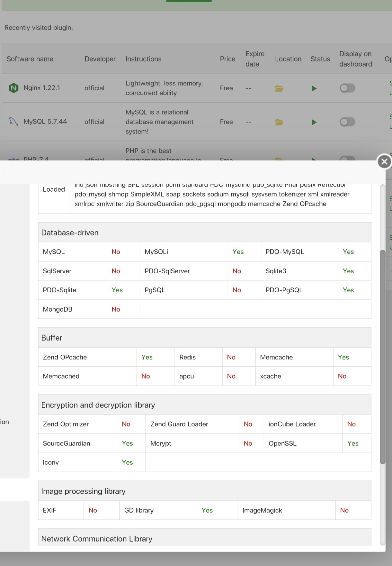Select the Database-driven section header
The width and height of the screenshot is (392, 566).
70,233
